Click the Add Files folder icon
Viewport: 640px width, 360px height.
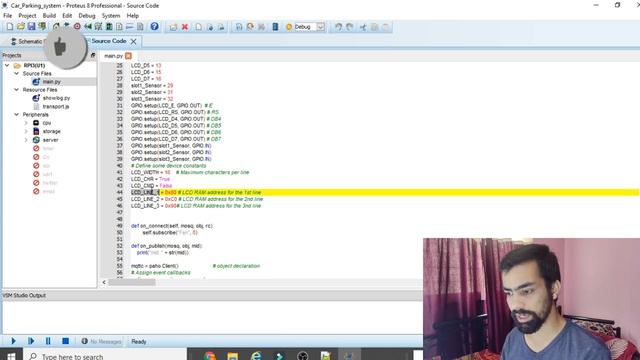tap(173, 27)
